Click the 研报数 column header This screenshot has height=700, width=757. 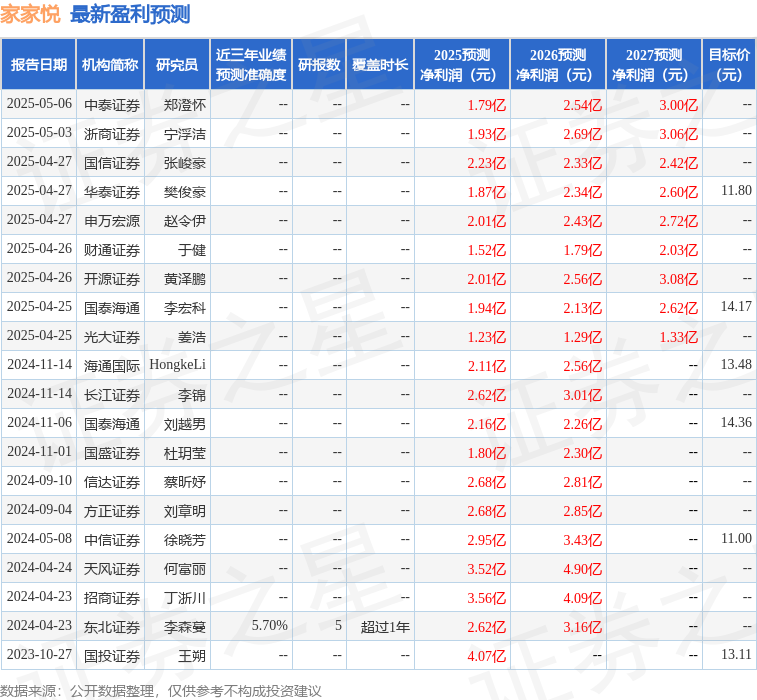point(319,65)
